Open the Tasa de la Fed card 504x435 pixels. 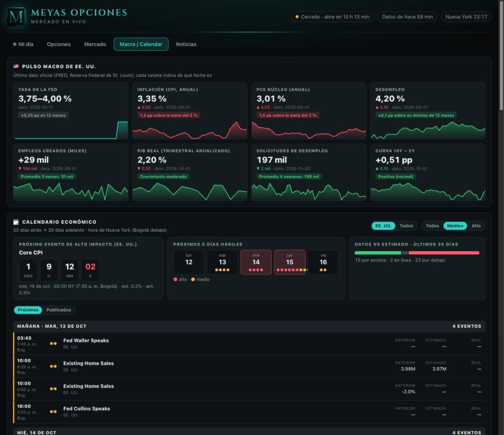pyautogui.click(x=71, y=111)
